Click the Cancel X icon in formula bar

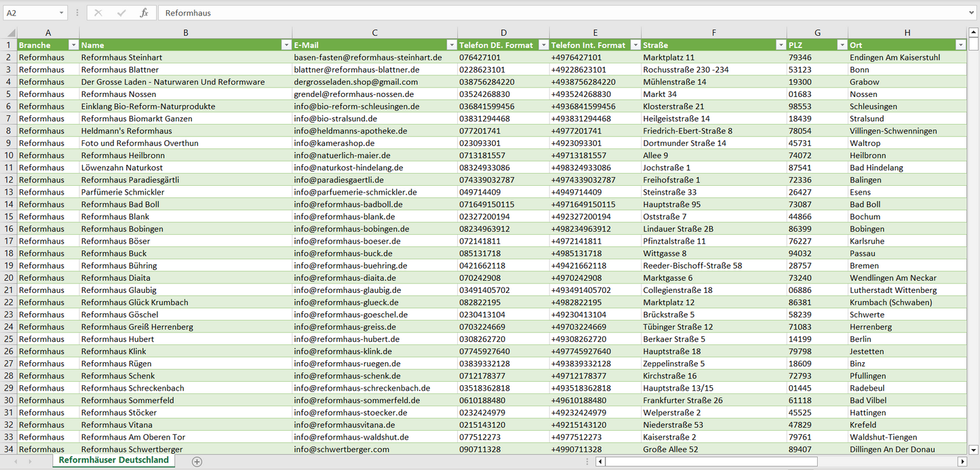(x=98, y=13)
